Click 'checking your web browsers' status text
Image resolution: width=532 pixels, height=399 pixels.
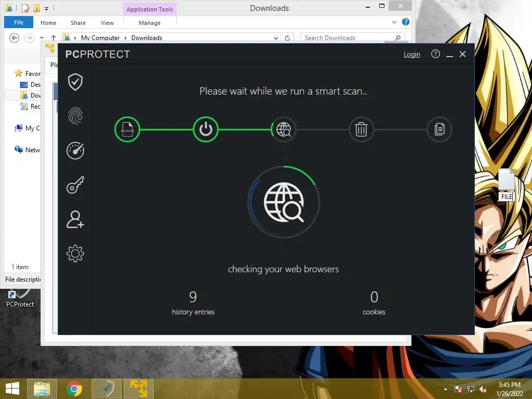coord(283,269)
